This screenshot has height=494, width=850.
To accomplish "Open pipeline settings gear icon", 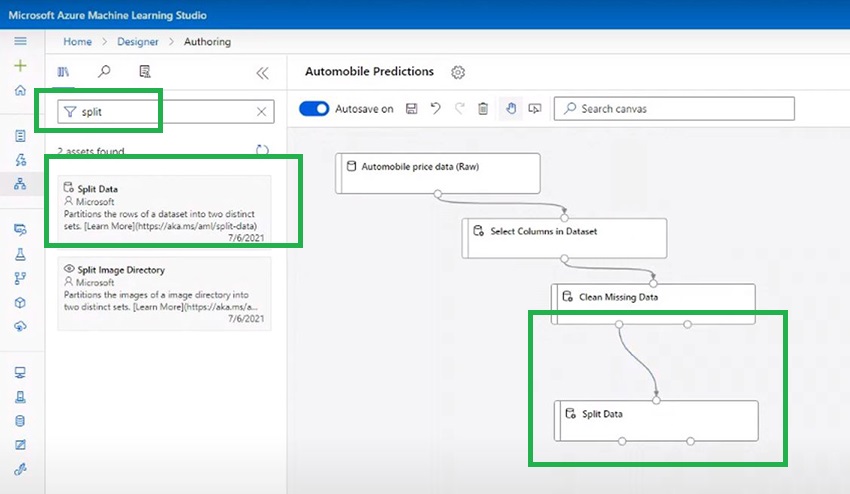I will pyautogui.click(x=458, y=72).
